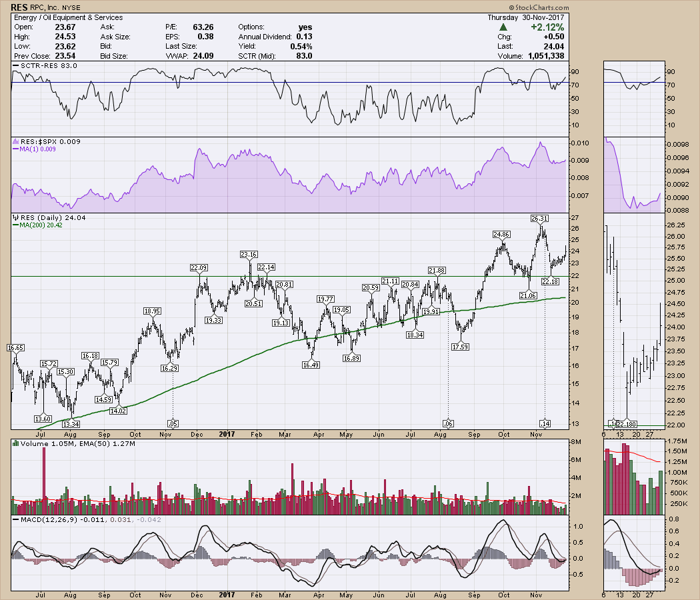Click the 19.91 price label
Screen dimensions: 700x600
[x=431, y=311]
